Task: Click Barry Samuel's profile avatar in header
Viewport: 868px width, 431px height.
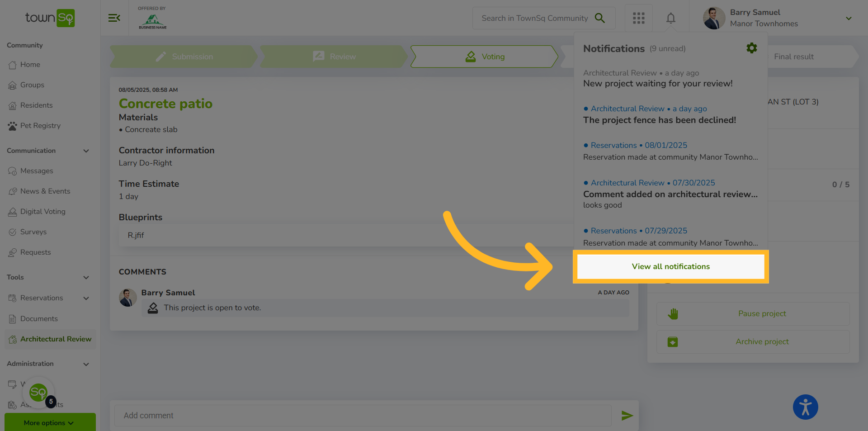Action: (714, 18)
